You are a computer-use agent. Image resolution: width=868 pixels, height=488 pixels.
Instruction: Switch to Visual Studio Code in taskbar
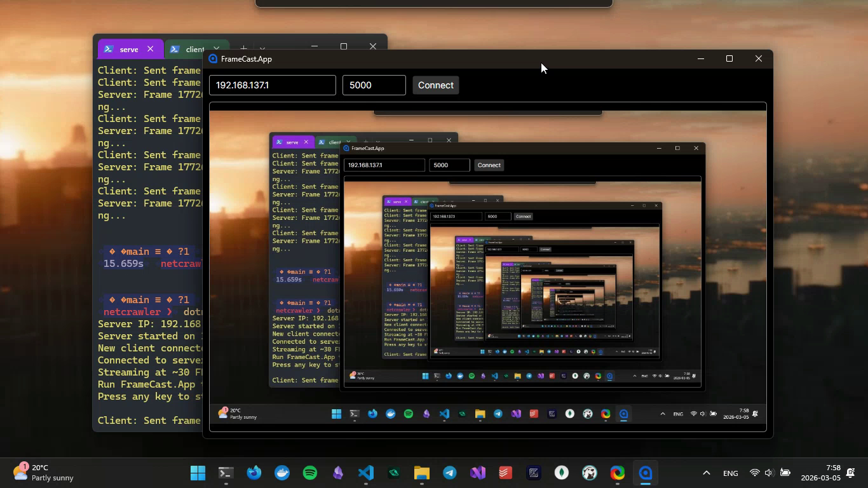pyautogui.click(x=365, y=473)
